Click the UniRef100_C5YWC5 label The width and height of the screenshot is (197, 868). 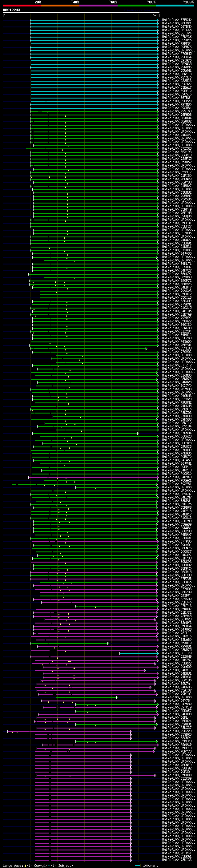pyautogui.click(x=177, y=64)
